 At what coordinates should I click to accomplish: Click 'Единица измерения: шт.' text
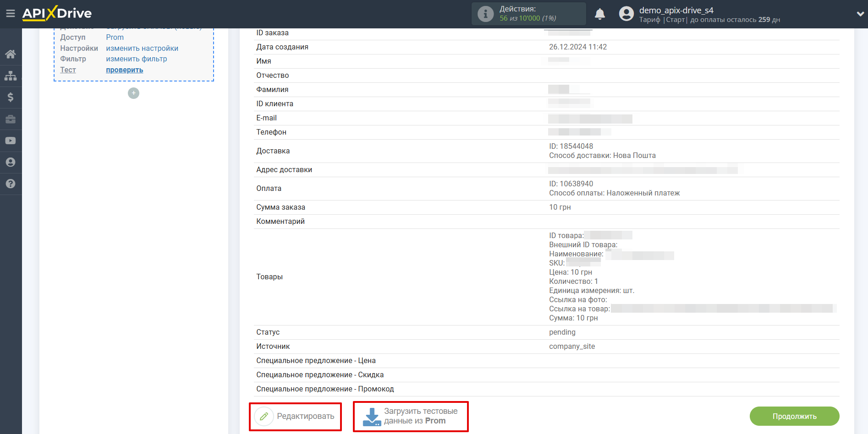coord(592,290)
